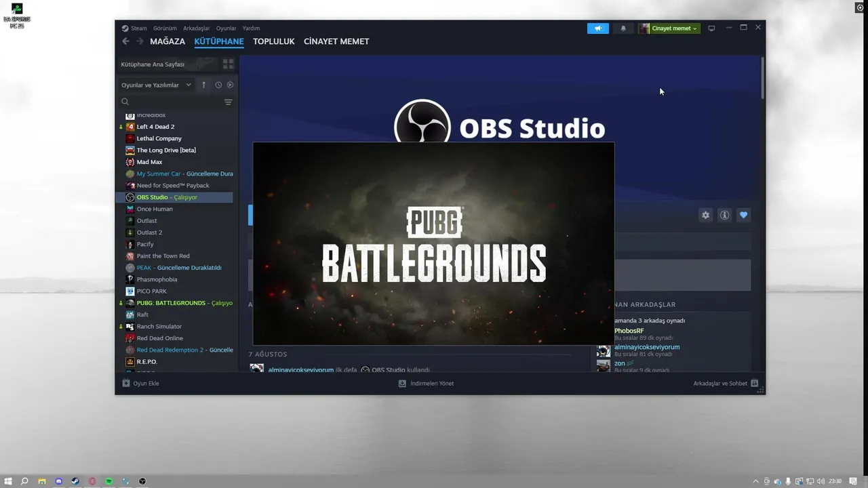
Task: Click the ready-to-play filter icon
Action: tap(230, 85)
